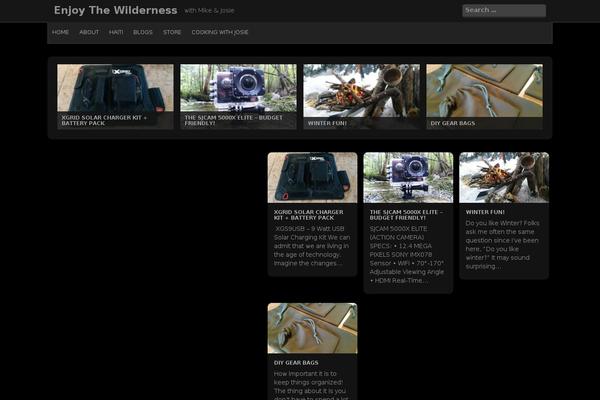Open the COOKING WITH JOSIE menu item

click(x=220, y=32)
